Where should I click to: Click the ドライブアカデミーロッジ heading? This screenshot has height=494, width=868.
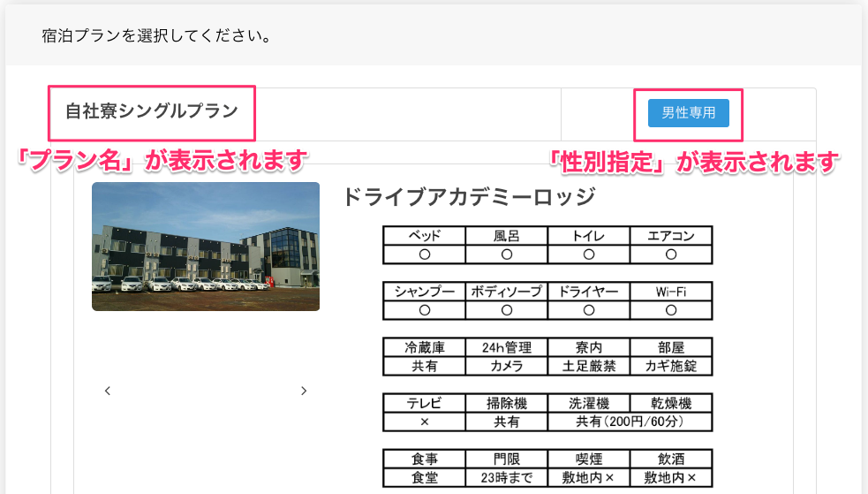(x=469, y=197)
